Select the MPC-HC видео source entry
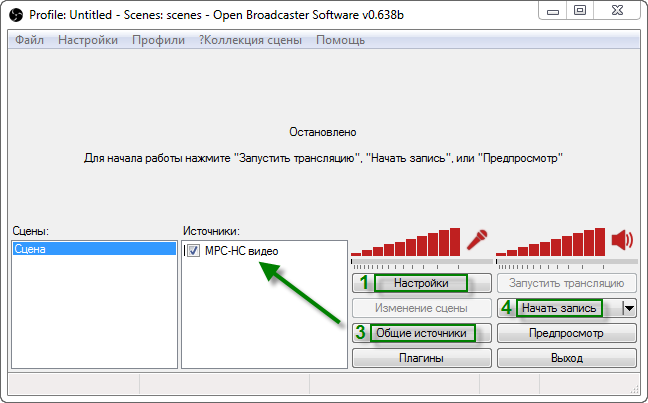Image resolution: width=648 pixels, height=403 pixels. [241, 250]
